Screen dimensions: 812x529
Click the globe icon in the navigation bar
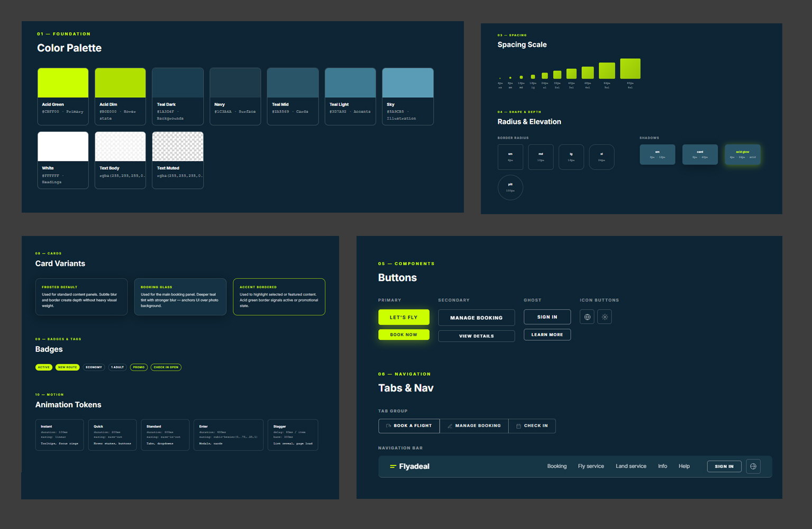click(753, 466)
